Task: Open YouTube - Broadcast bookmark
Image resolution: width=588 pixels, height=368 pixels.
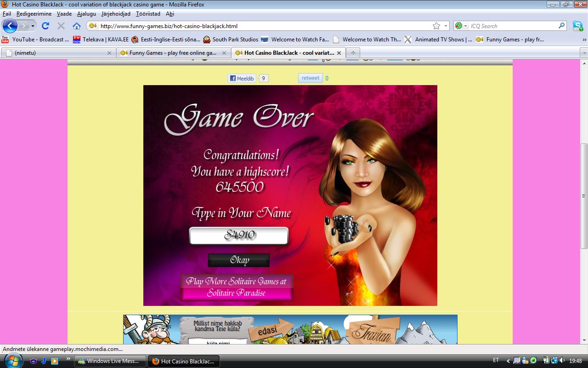Action: [35, 40]
